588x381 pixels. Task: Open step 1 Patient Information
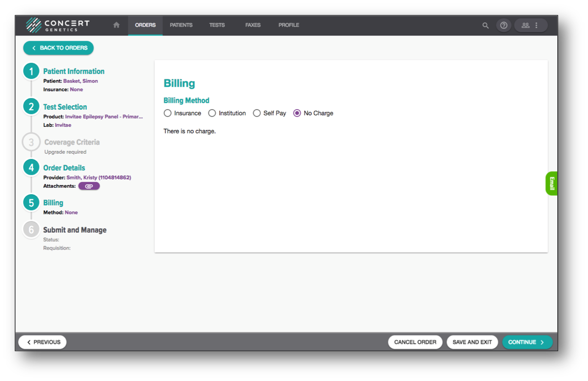pos(73,71)
